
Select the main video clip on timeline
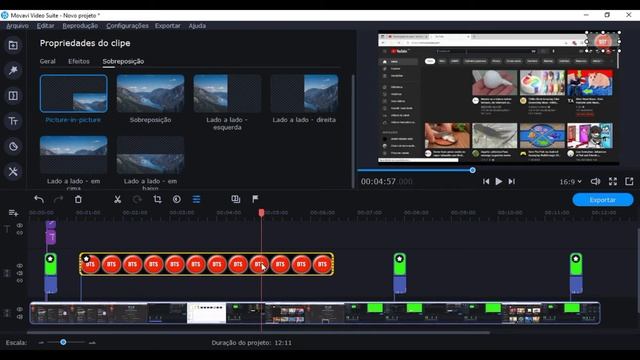point(315,313)
